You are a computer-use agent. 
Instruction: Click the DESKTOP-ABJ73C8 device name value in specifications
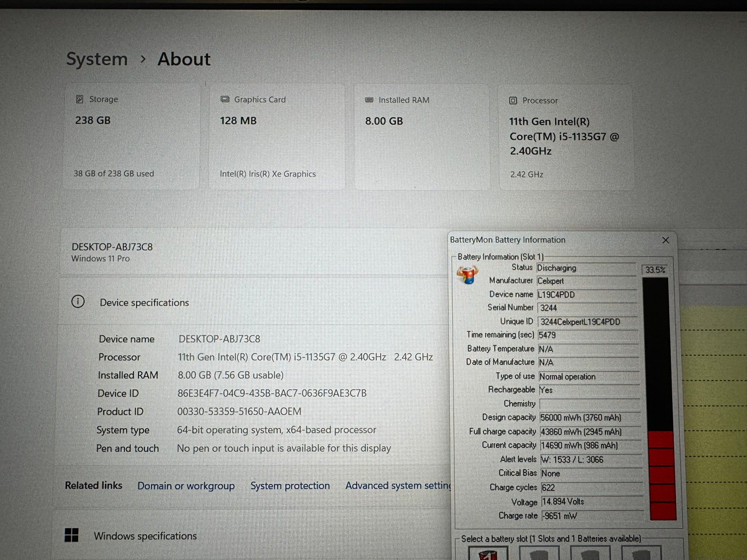(x=219, y=339)
